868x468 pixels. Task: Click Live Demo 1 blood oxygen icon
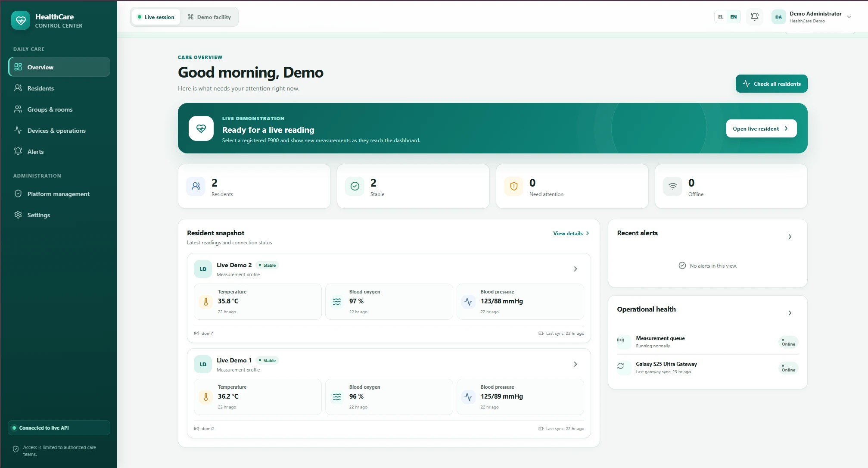click(337, 397)
